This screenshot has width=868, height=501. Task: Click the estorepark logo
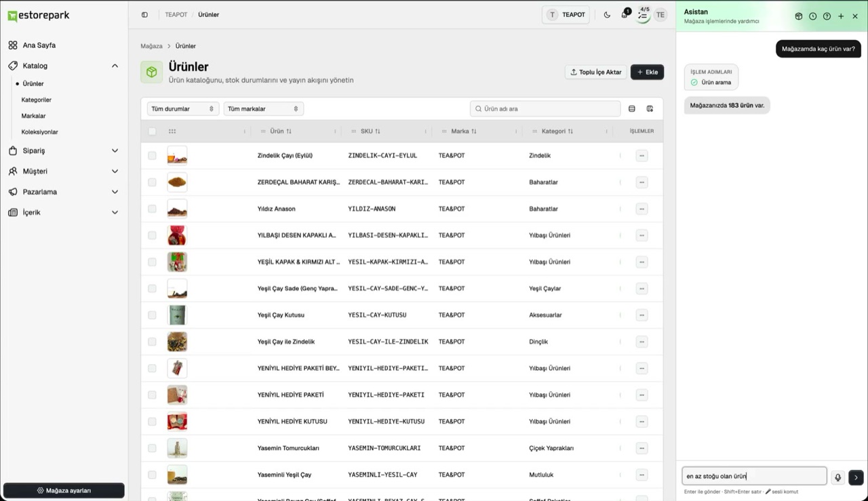tap(39, 15)
